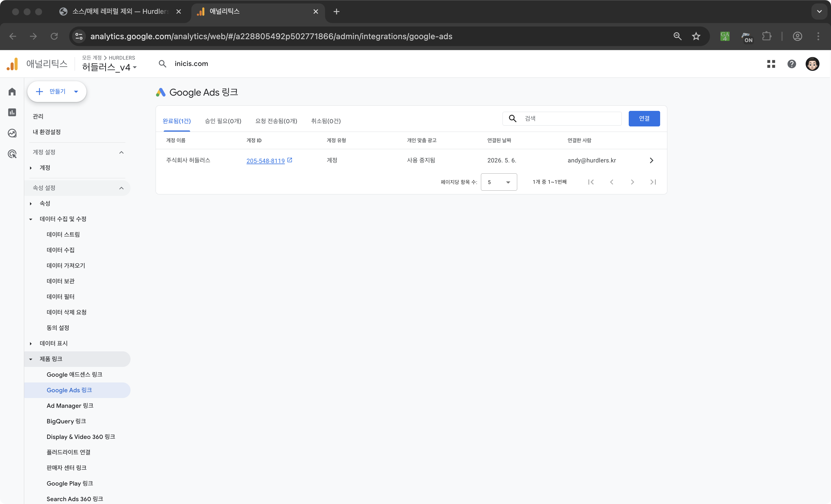Click the search magnifier icon next to inicis.com

162,64
